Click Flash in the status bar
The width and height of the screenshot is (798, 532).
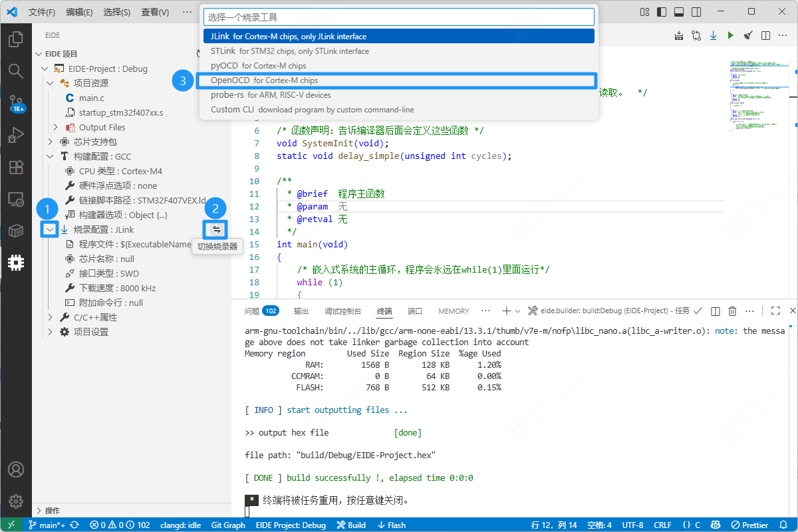pos(391,525)
